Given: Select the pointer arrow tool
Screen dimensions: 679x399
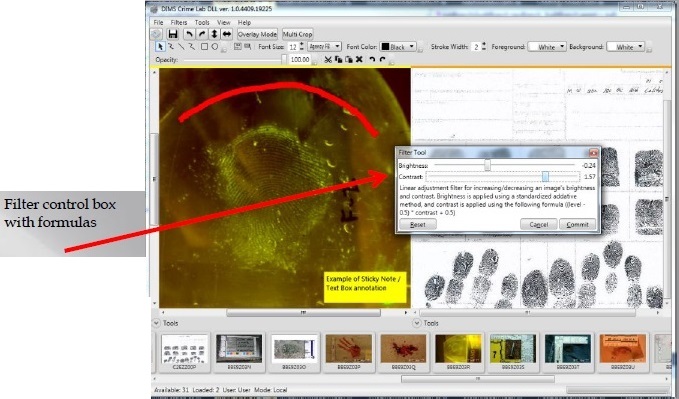Looking at the screenshot, I should click(160, 47).
